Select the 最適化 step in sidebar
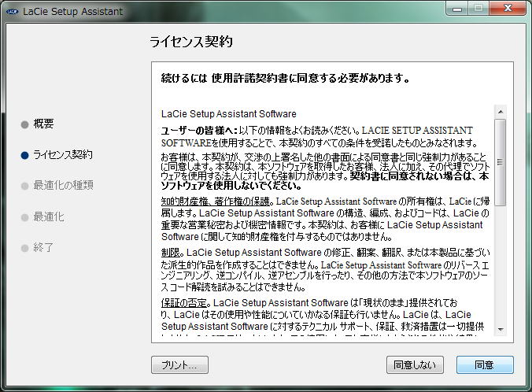Viewport: 532px width, 392px height. point(49,216)
